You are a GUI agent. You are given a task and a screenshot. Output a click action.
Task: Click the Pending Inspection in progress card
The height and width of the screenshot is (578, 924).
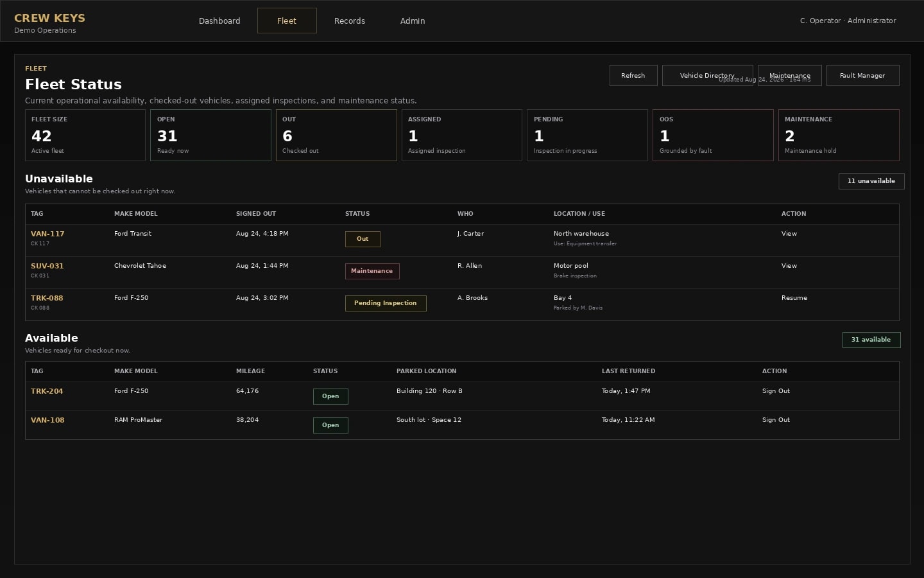[x=587, y=135]
